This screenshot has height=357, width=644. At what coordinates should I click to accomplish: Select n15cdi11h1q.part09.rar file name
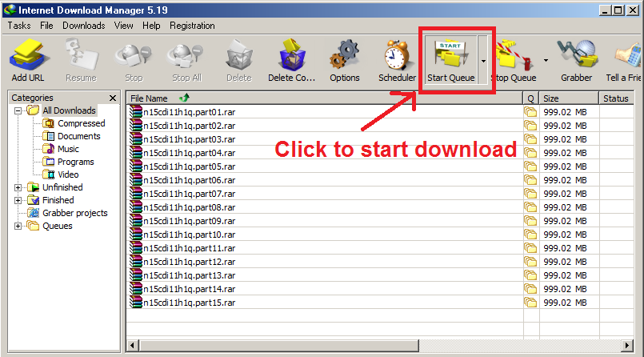coord(190,221)
